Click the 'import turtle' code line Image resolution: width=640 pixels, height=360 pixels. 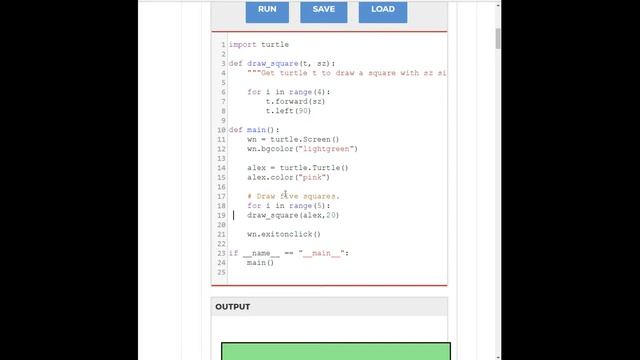[258, 44]
